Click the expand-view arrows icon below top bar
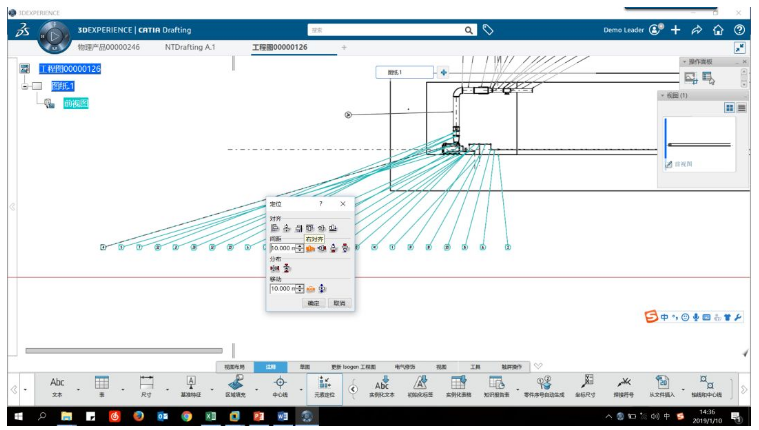This screenshot has height=430, width=759. click(740, 48)
